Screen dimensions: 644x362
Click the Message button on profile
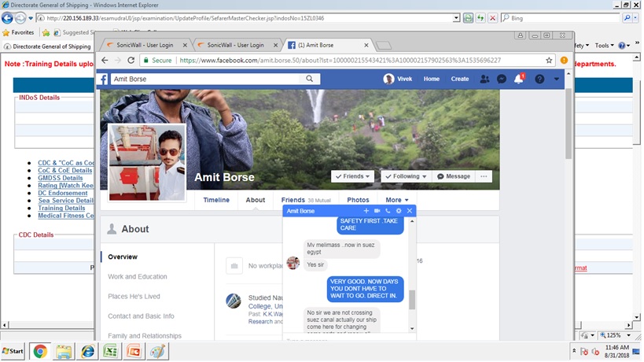coord(453,176)
